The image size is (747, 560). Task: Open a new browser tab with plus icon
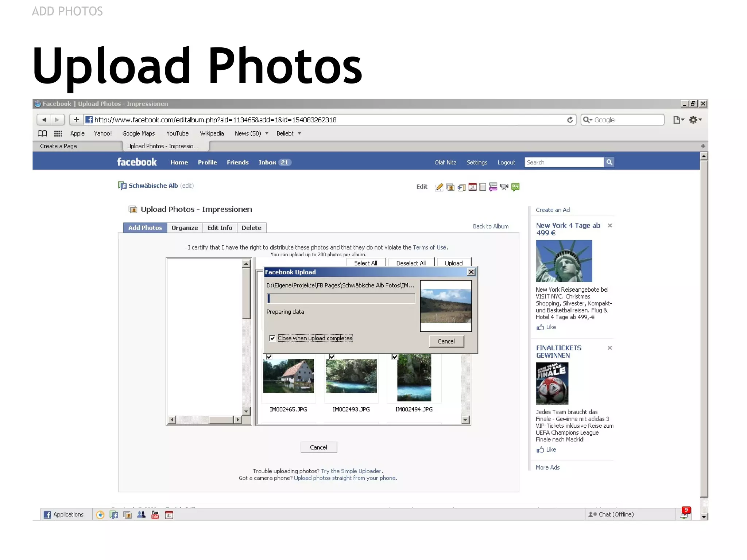tap(703, 146)
